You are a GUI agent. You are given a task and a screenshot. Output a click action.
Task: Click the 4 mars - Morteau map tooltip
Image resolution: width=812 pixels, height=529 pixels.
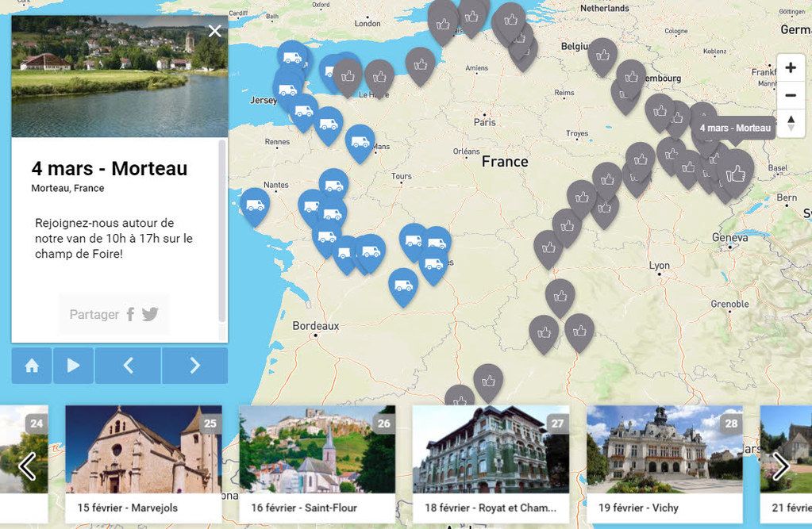735,128
